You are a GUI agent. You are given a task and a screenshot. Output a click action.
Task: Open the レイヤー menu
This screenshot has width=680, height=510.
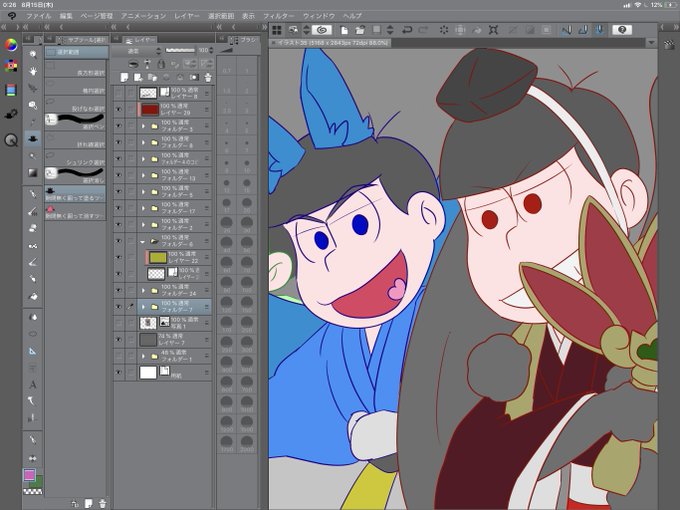(x=186, y=16)
